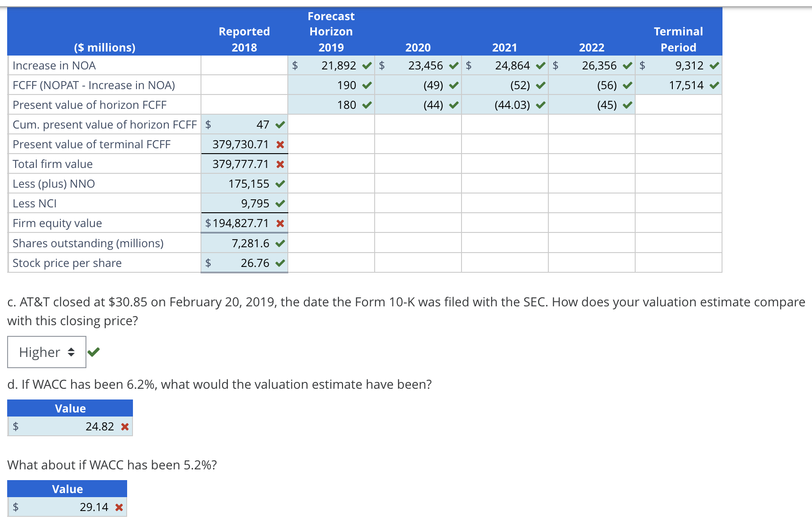The width and height of the screenshot is (812, 524).
Task: Click the green checkmark beside 21,892
Action: 367,65
